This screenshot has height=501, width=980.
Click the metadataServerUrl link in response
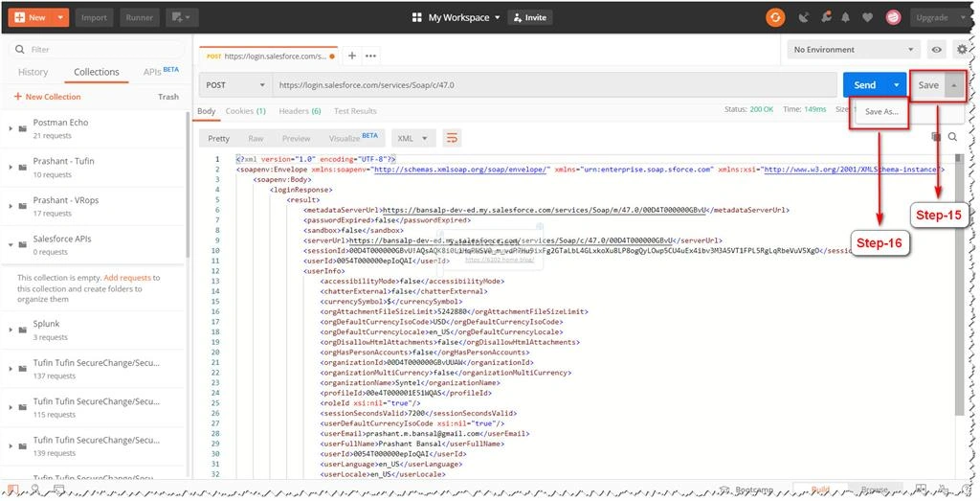546,210
